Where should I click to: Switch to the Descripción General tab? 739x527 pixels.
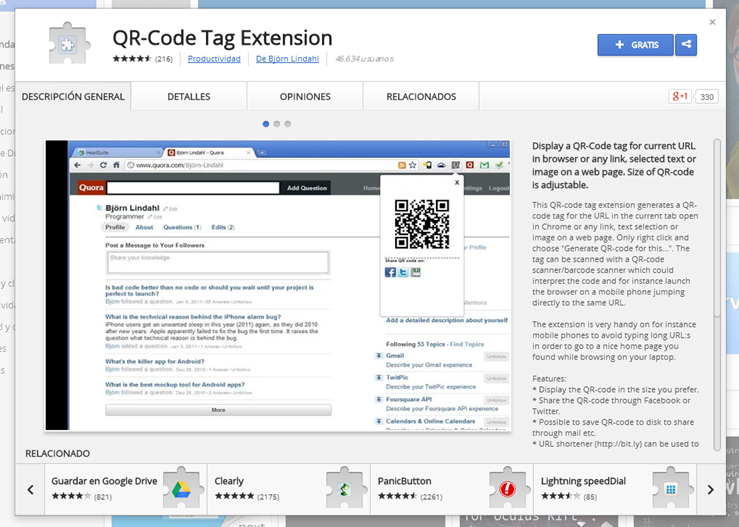pyautogui.click(x=73, y=97)
